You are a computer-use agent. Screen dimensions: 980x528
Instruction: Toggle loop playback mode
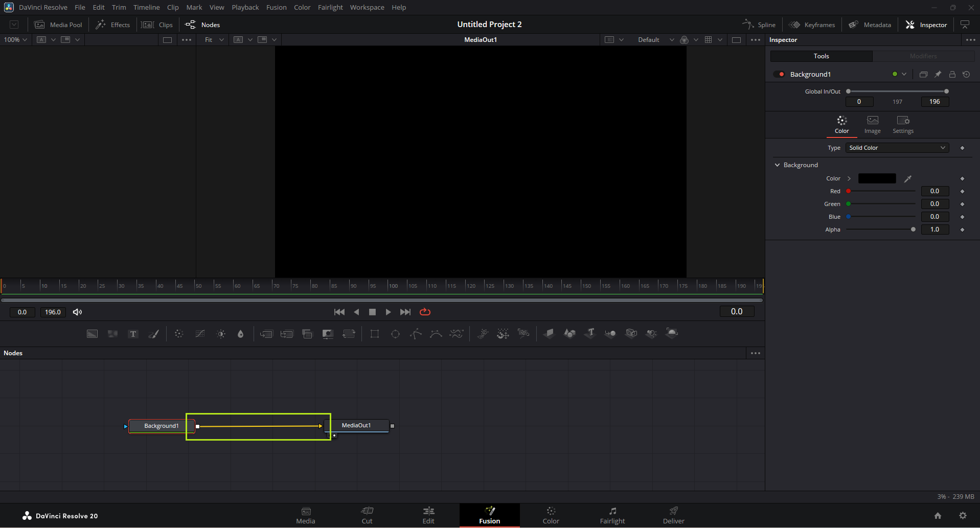pos(425,312)
